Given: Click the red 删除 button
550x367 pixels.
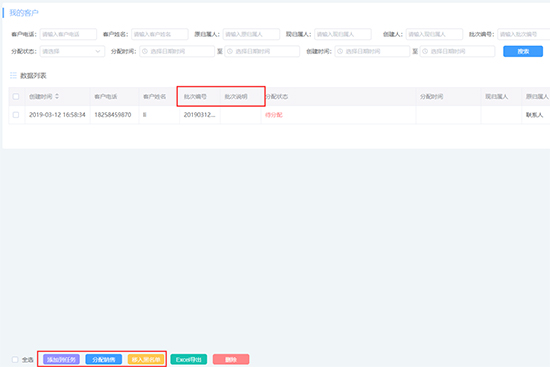Looking at the screenshot, I should point(231,359).
